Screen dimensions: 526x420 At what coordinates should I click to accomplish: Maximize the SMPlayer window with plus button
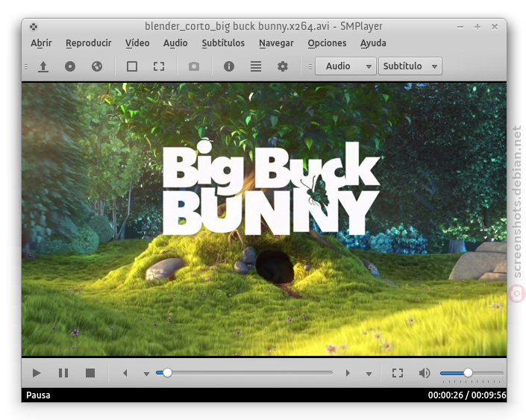tap(478, 27)
